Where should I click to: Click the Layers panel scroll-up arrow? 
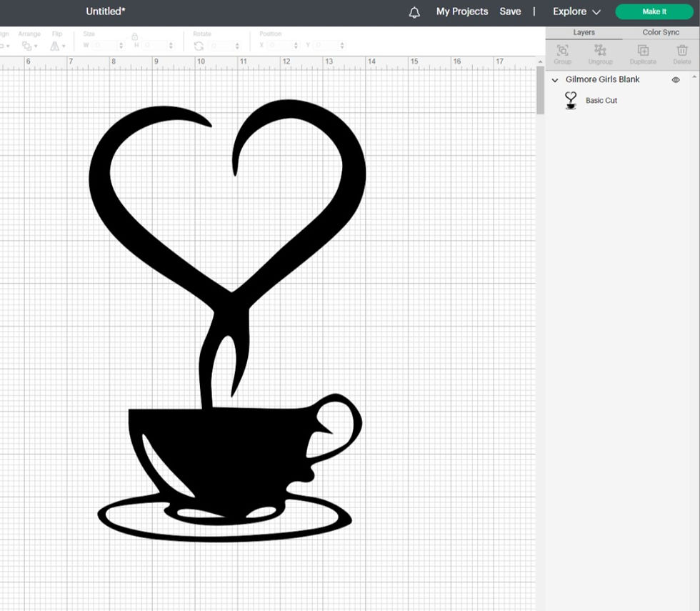point(694,77)
